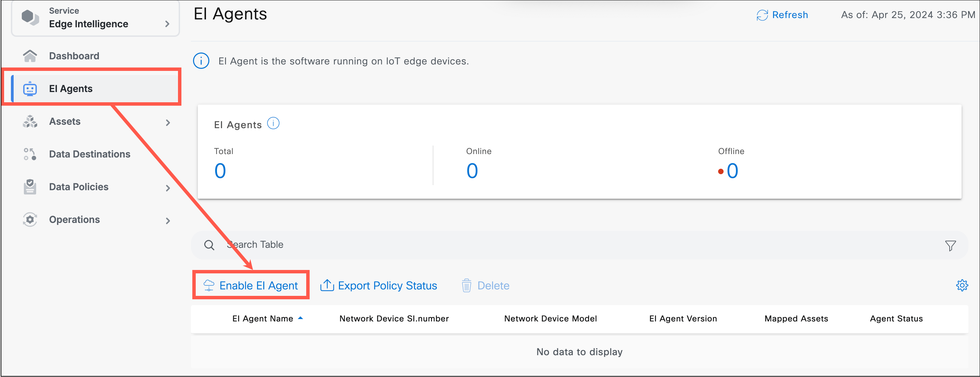The image size is (980, 377).
Task: Open the Assets cube icon
Action: coord(30,121)
